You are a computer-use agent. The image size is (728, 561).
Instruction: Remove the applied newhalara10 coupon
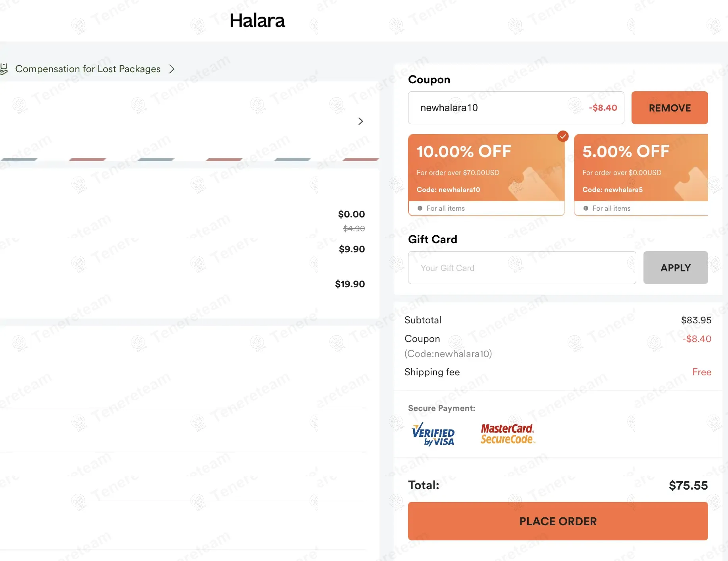coord(669,108)
